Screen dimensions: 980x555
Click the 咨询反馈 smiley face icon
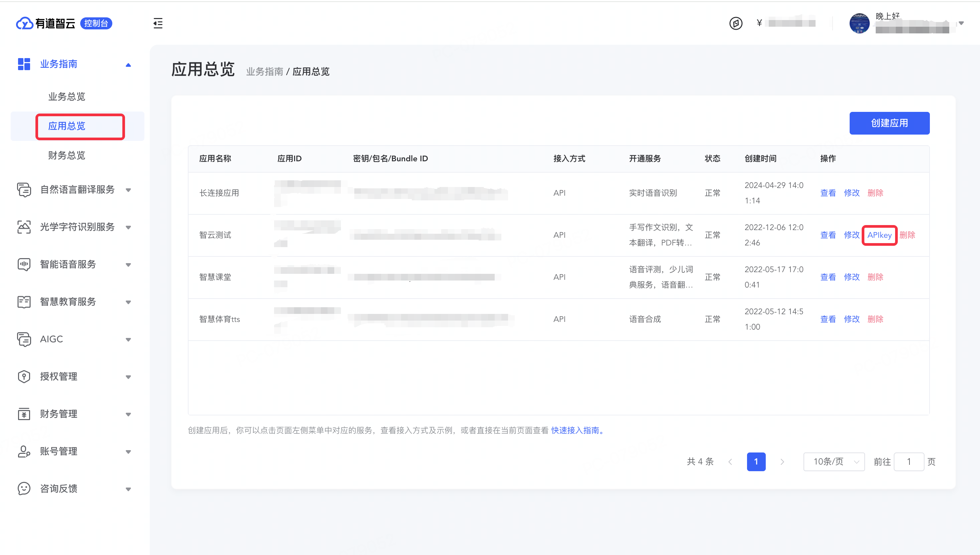click(x=24, y=489)
